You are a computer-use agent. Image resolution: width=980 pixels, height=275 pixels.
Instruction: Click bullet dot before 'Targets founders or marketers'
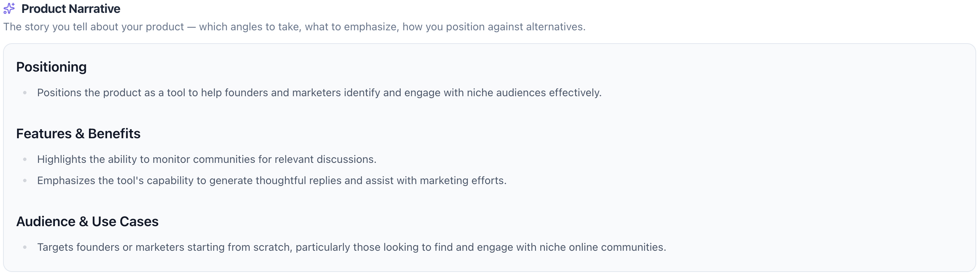click(x=25, y=247)
